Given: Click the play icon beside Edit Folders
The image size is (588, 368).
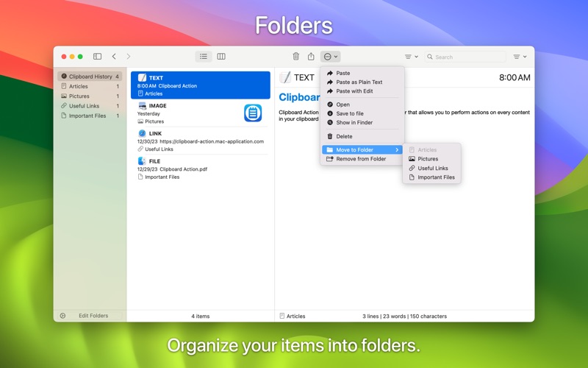Looking at the screenshot, I should click(62, 316).
